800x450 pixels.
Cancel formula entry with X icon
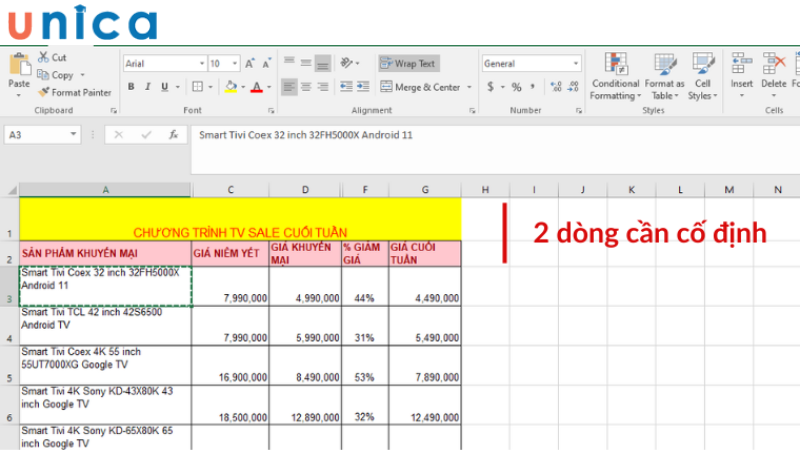(x=118, y=135)
